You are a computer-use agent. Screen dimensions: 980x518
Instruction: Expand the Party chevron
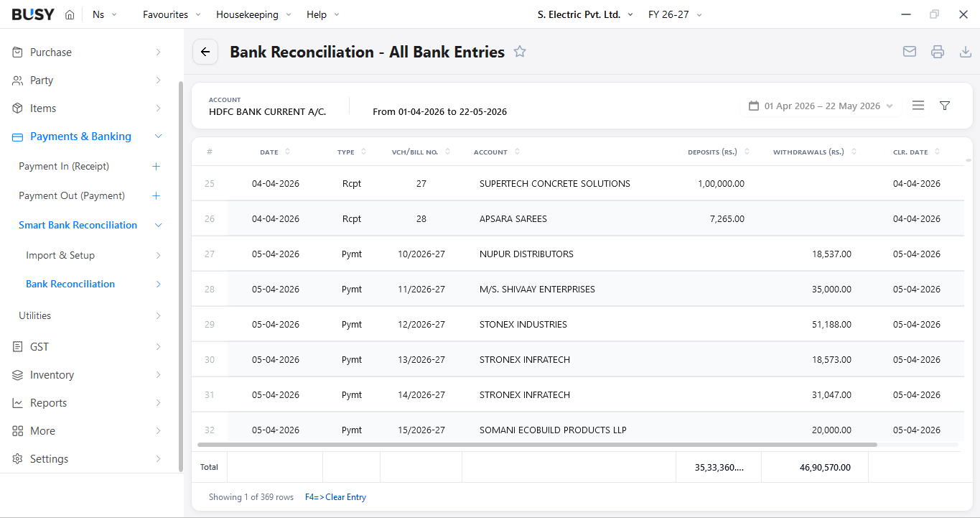click(159, 80)
